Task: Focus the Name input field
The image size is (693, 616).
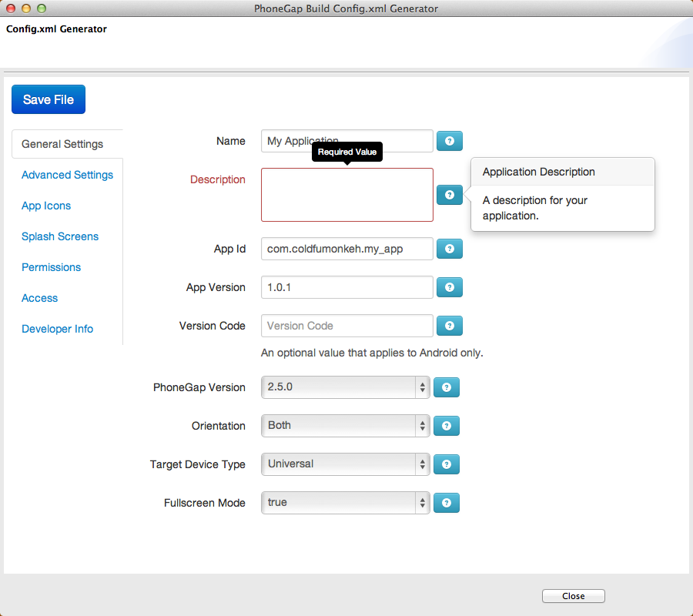Action: (347, 141)
